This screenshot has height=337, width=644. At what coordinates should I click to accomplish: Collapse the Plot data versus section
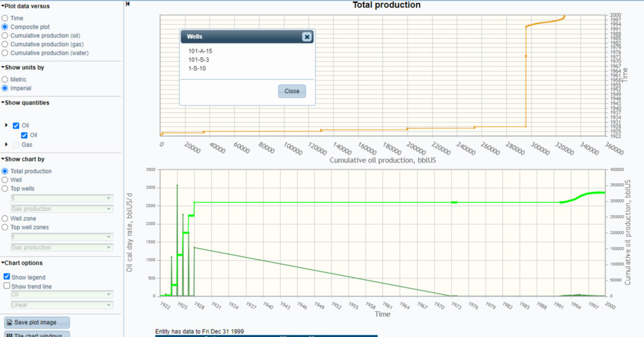[x=3, y=5]
